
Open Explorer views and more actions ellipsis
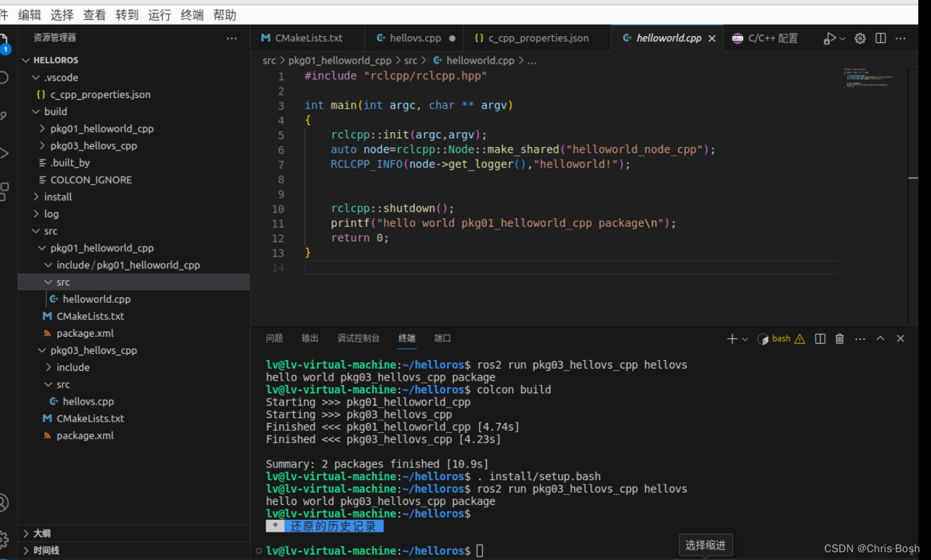[232, 38]
